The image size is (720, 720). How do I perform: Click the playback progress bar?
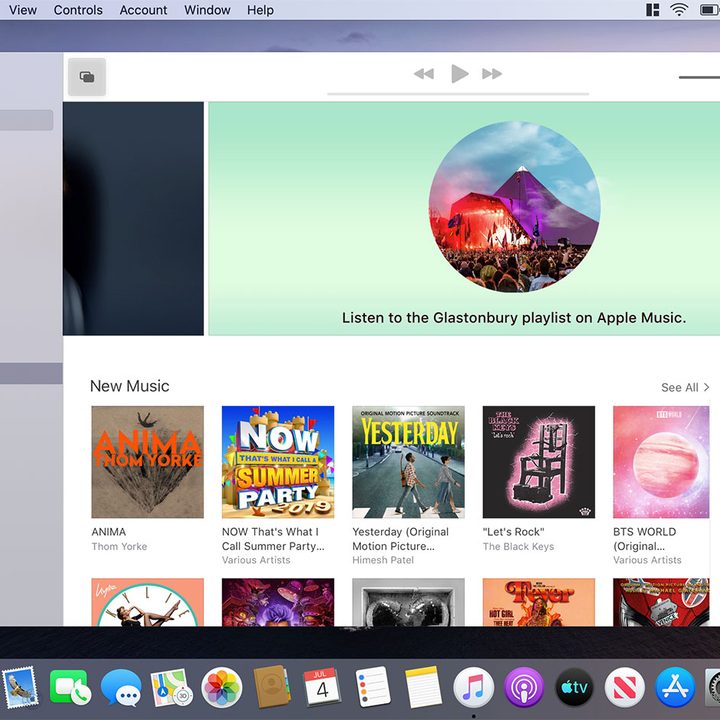(x=458, y=94)
